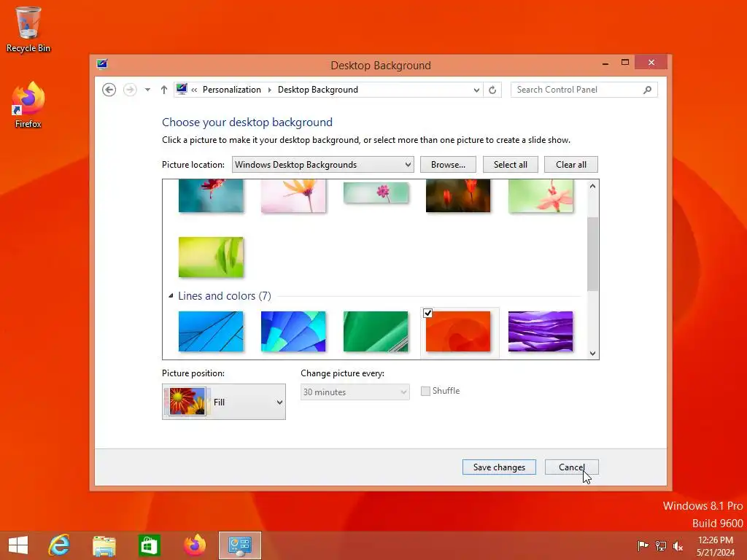Go up one level with Up arrow
The width and height of the screenshot is (747, 560).
[x=164, y=90]
